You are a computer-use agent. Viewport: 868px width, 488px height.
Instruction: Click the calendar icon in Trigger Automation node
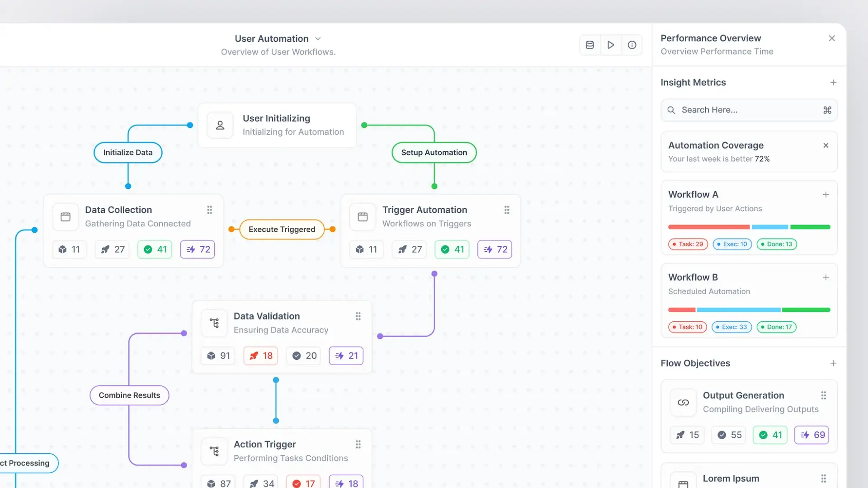[363, 217]
